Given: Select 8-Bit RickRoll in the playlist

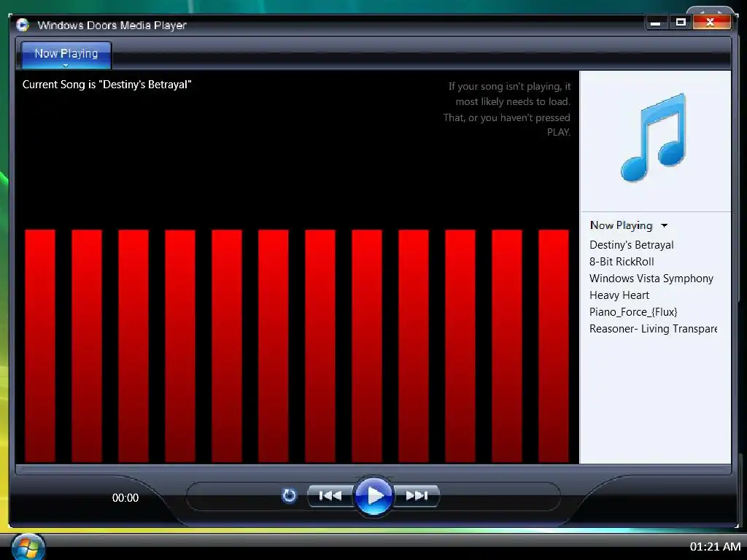Looking at the screenshot, I should [622, 262].
